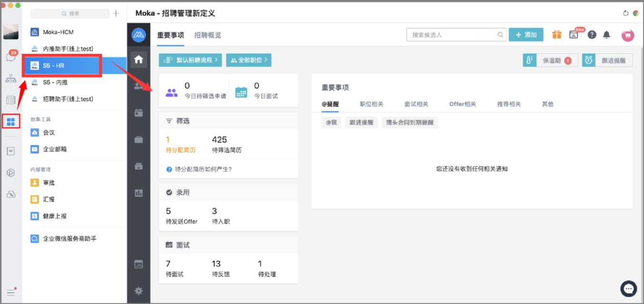Select the 面试相关 tab

(x=416, y=104)
